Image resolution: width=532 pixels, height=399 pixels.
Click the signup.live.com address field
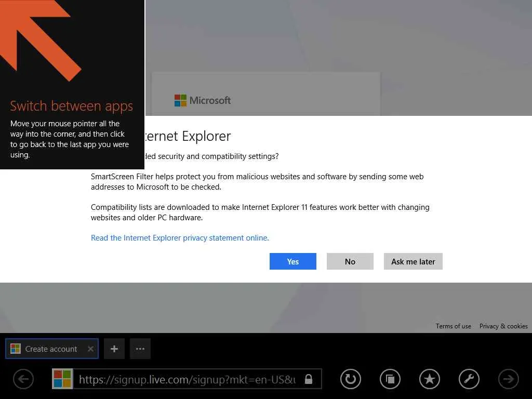pyautogui.click(x=188, y=379)
